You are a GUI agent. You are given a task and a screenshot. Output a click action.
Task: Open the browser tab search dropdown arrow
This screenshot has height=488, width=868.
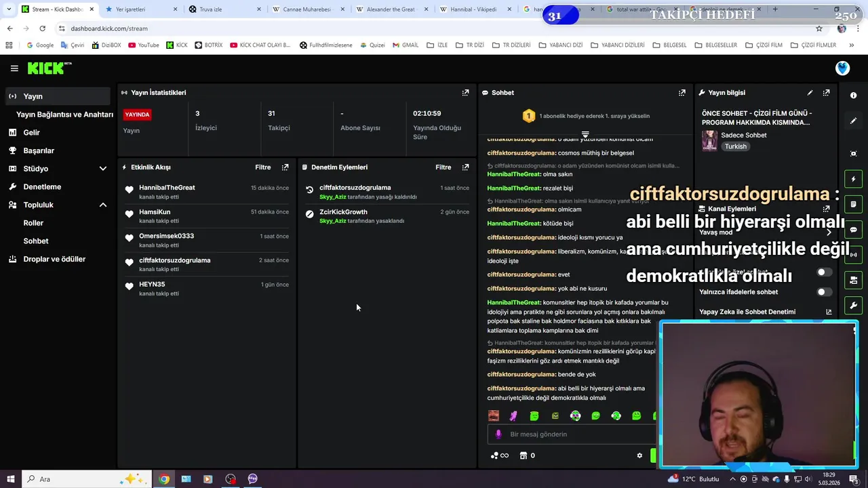[8, 9]
